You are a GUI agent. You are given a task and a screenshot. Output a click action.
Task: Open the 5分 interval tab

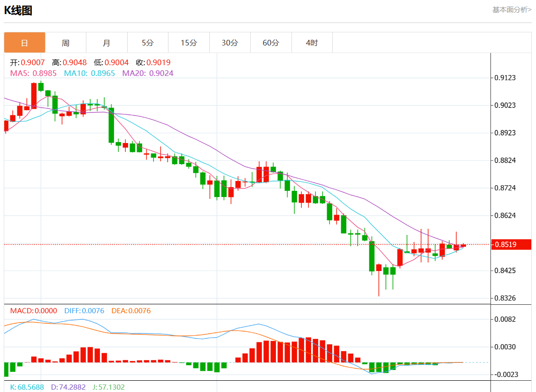pos(148,43)
